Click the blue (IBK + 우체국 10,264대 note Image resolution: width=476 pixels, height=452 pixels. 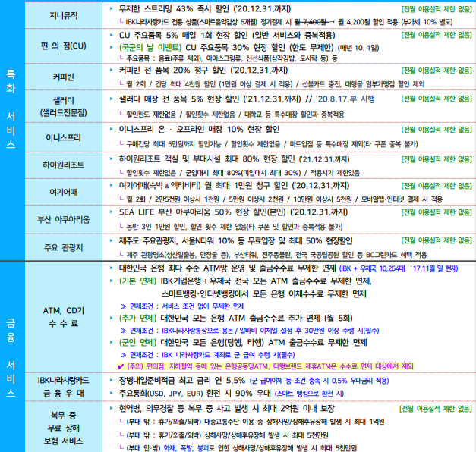click(x=399, y=268)
